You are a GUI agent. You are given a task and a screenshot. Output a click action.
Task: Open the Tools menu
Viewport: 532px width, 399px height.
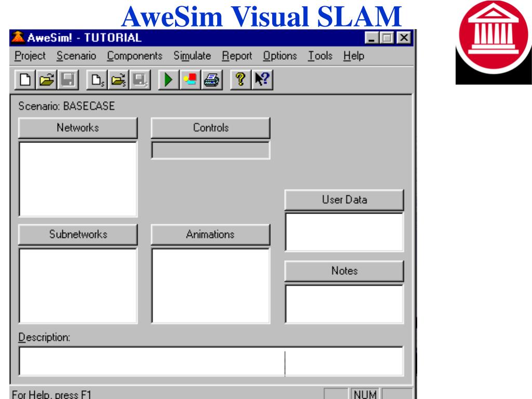[x=320, y=56]
